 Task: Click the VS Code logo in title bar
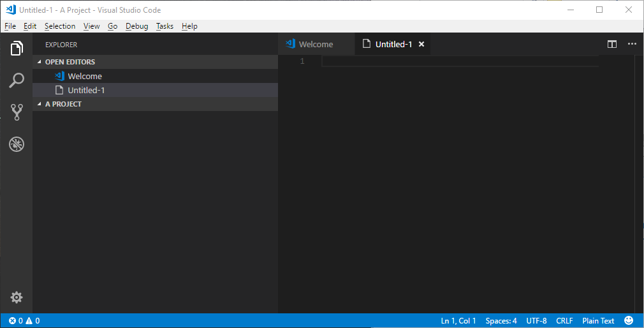point(11,10)
